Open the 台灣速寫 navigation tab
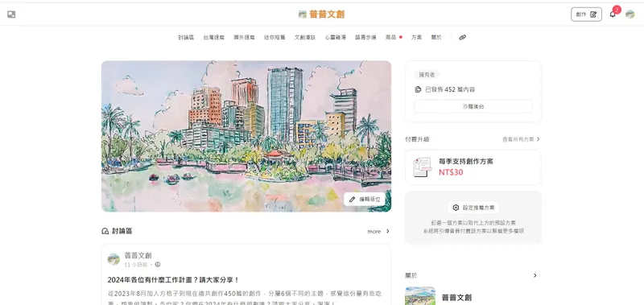 pos(213,37)
